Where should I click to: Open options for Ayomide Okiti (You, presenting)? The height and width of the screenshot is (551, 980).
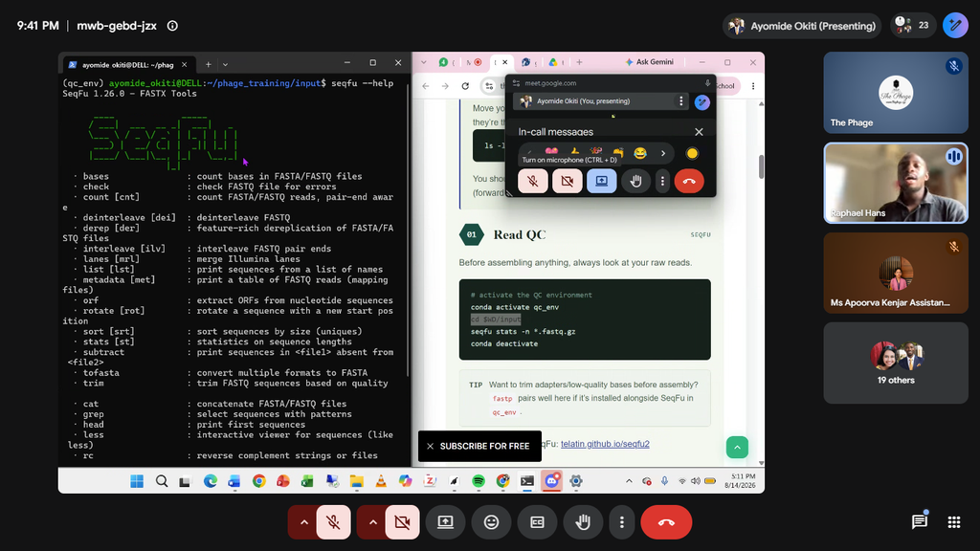(x=680, y=100)
